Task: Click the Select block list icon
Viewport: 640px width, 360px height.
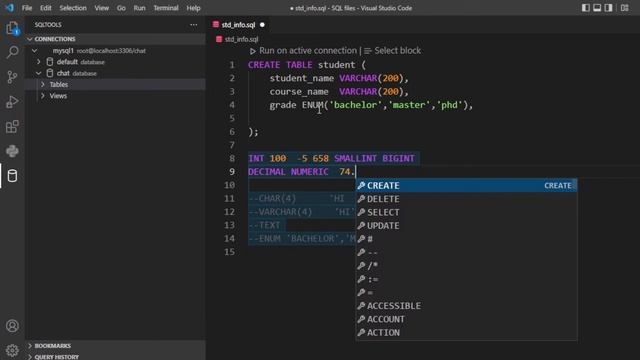Action: point(368,51)
